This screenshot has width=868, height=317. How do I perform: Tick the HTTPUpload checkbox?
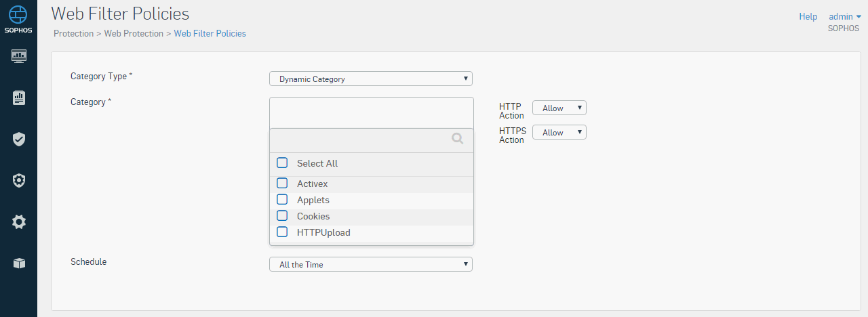click(282, 232)
